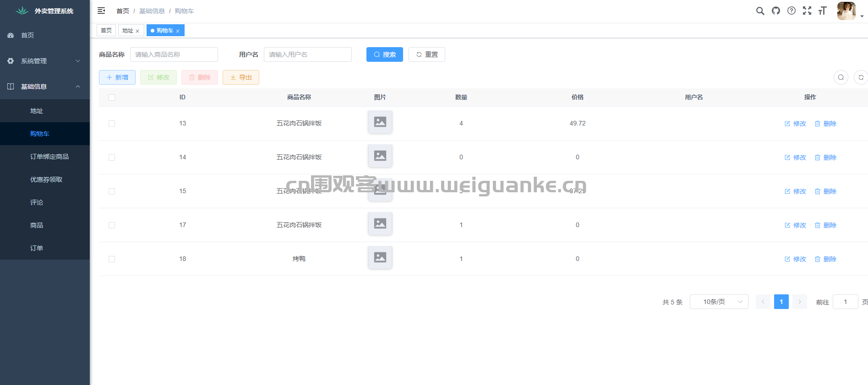This screenshot has height=385, width=868.
Task: Open the GitHub repository icon
Action: tap(775, 11)
